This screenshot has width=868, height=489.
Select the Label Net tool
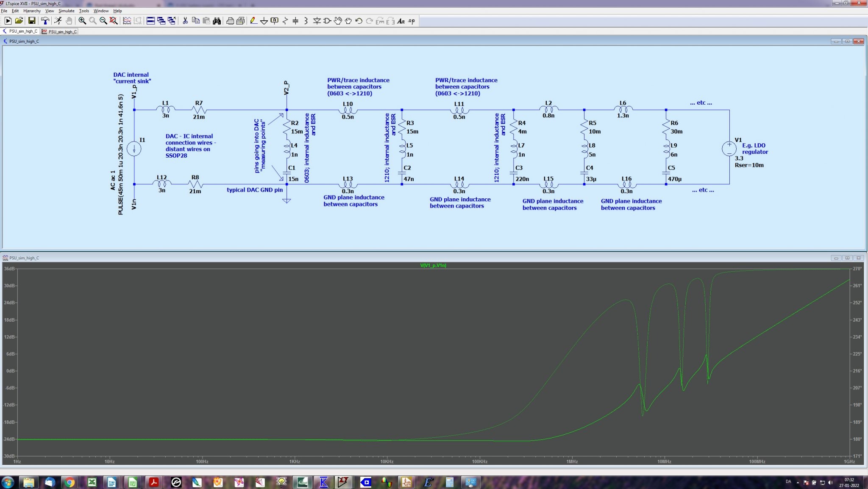click(x=275, y=21)
